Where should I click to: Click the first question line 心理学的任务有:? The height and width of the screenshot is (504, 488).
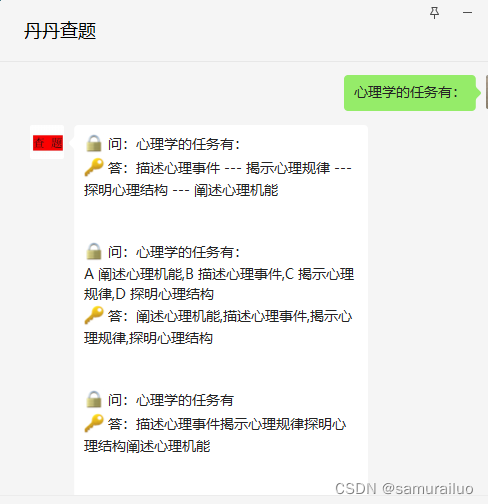point(188,144)
